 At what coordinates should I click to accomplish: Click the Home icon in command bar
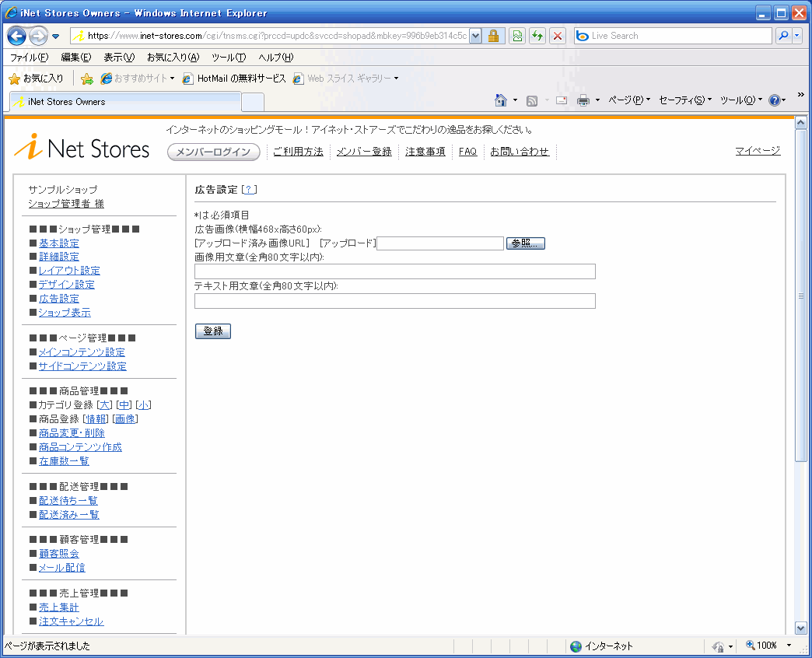pyautogui.click(x=502, y=100)
